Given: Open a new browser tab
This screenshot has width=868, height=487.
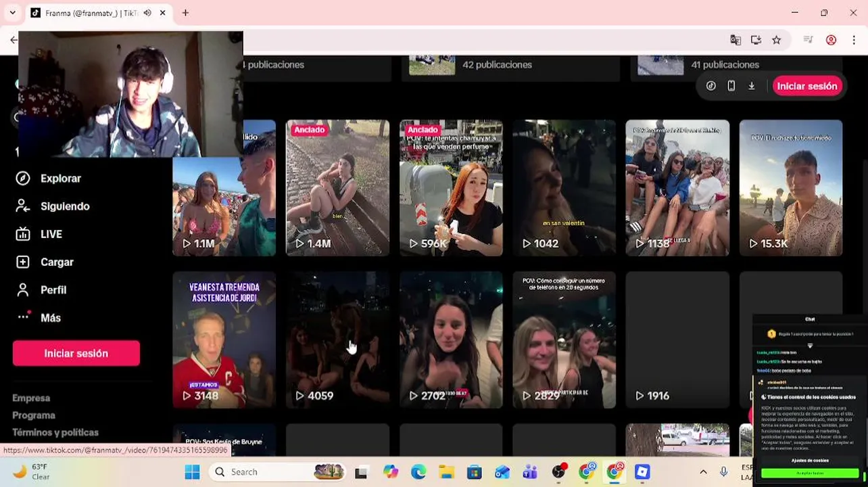Looking at the screenshot, I should [185, 13].
